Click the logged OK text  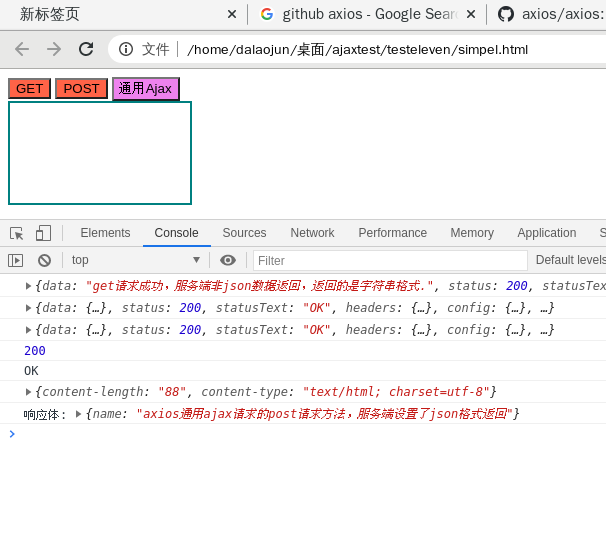31,371
